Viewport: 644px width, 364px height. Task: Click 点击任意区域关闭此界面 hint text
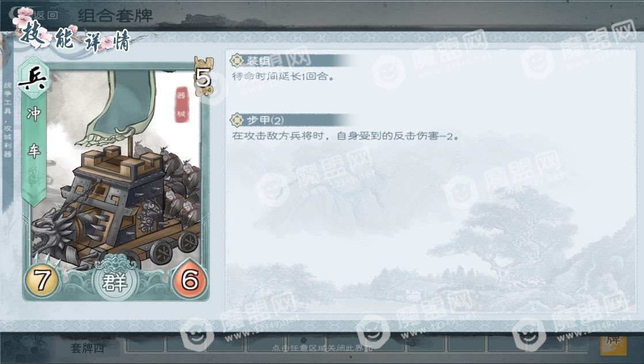click(x=322, y=348)
